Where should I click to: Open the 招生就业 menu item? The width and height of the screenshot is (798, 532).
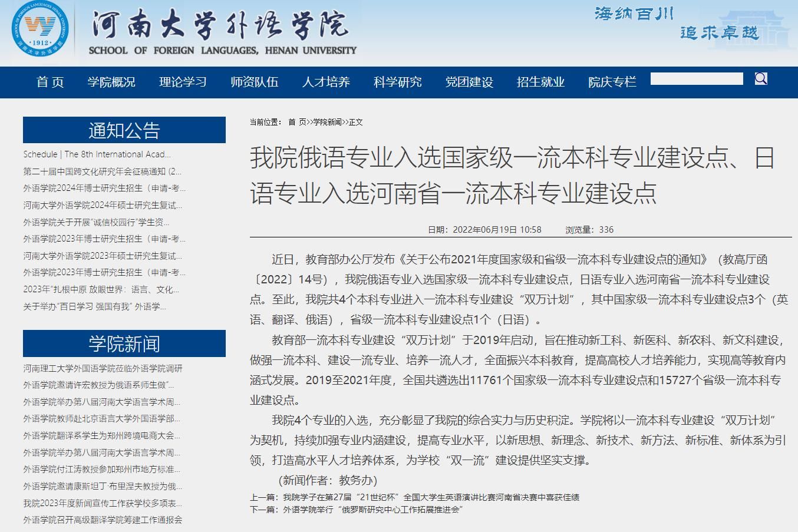(540, 82)
